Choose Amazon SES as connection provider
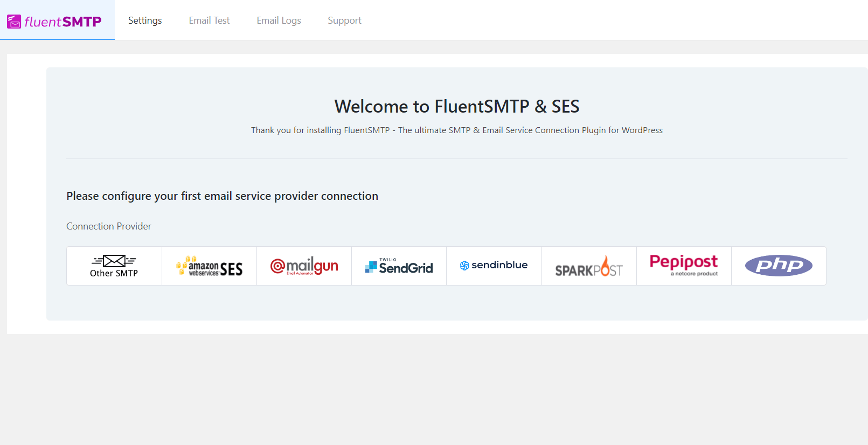 click(x=209, y=266)
